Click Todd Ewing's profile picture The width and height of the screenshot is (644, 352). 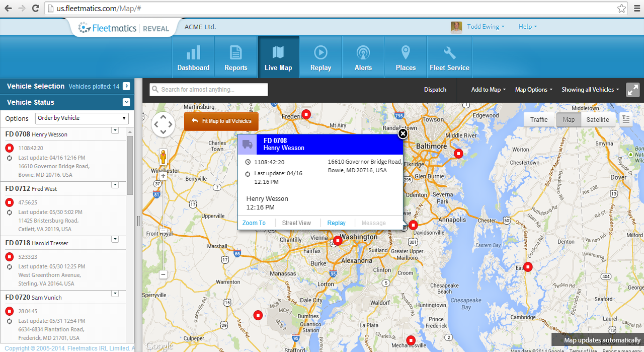[456, 27]
